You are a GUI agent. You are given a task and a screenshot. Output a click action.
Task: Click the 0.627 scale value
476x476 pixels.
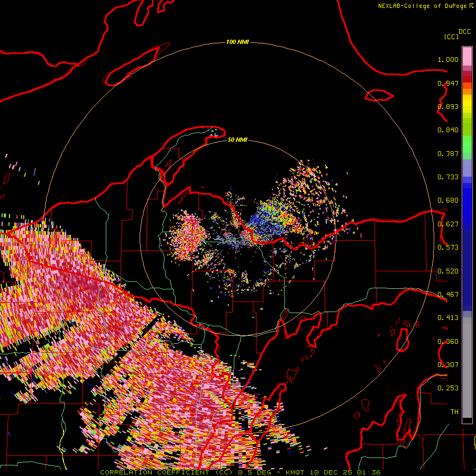point(448,224)
